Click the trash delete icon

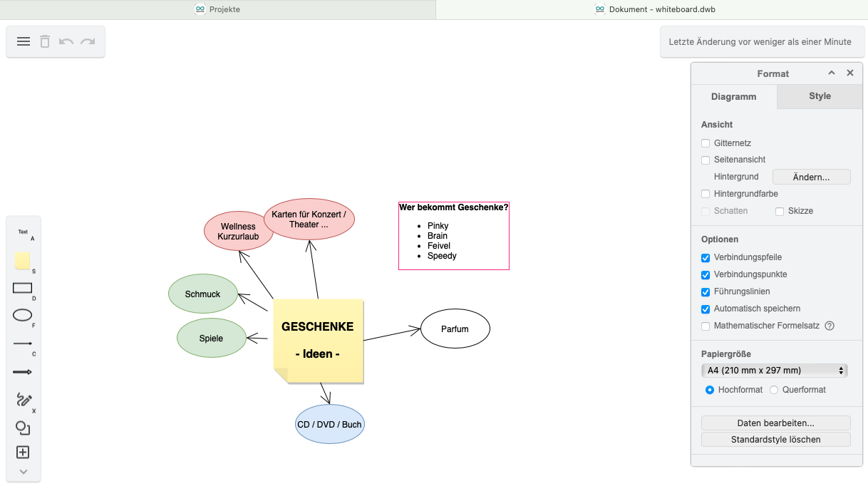click(x=45, y=41)
